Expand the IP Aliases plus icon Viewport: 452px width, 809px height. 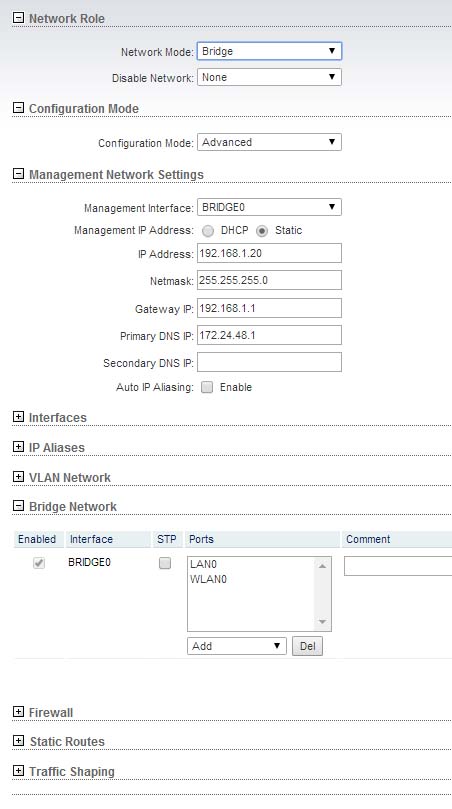pyautogui.click(x=18, y=446)
